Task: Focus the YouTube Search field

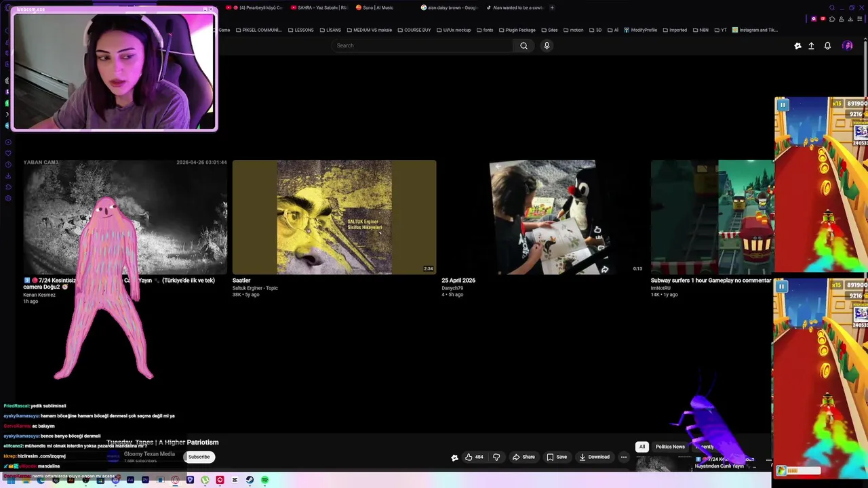Action: pos(422,45)
